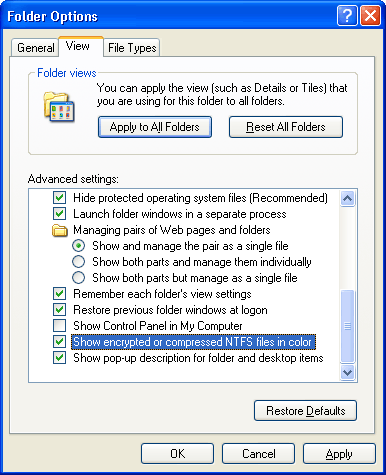Click scrollbar down arrow in Advanced settings
This screenshot has height=475, width=386.
click(x=347, y=372)
